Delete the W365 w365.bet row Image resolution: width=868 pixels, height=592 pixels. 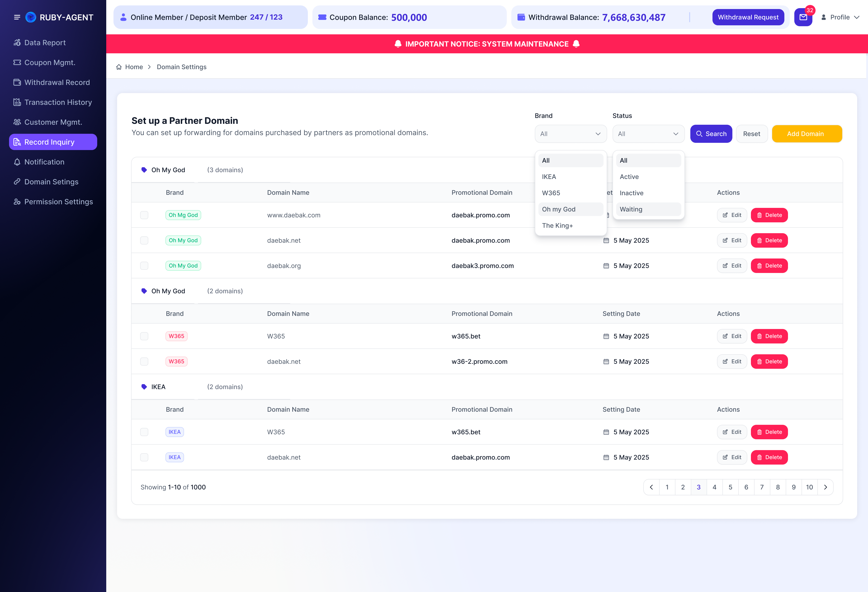pos(769,336)
